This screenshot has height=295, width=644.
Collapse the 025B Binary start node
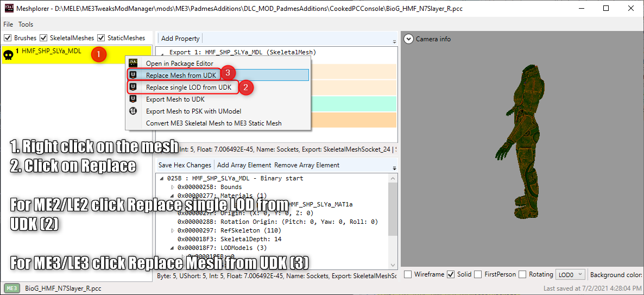161,179
